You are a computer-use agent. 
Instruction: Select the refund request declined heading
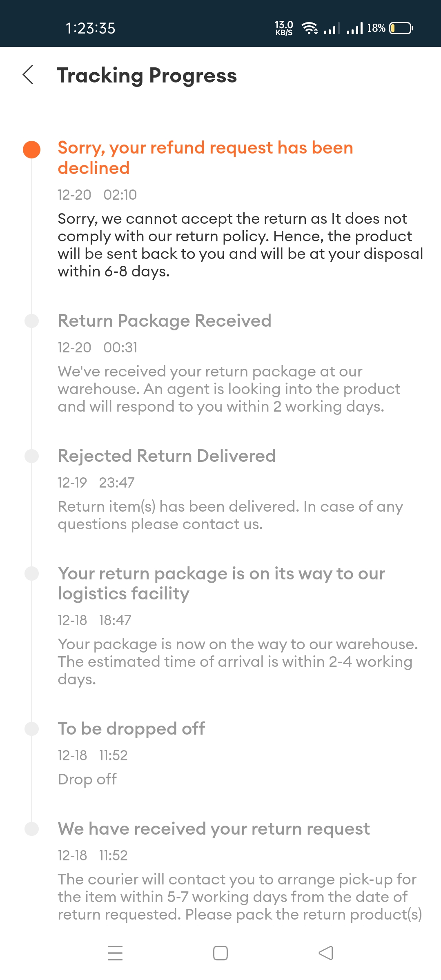coord(205,158)
